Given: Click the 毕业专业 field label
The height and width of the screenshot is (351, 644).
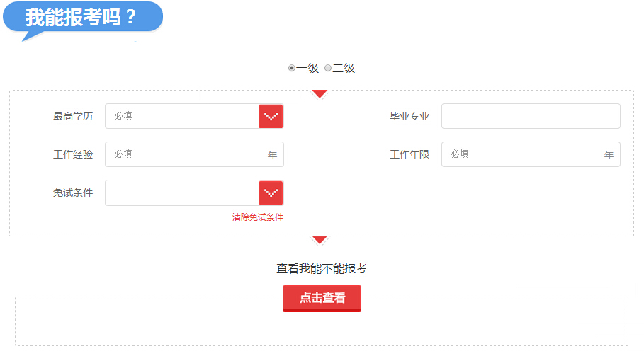Looking at the screenshot, I should click(x=409, y=117).
